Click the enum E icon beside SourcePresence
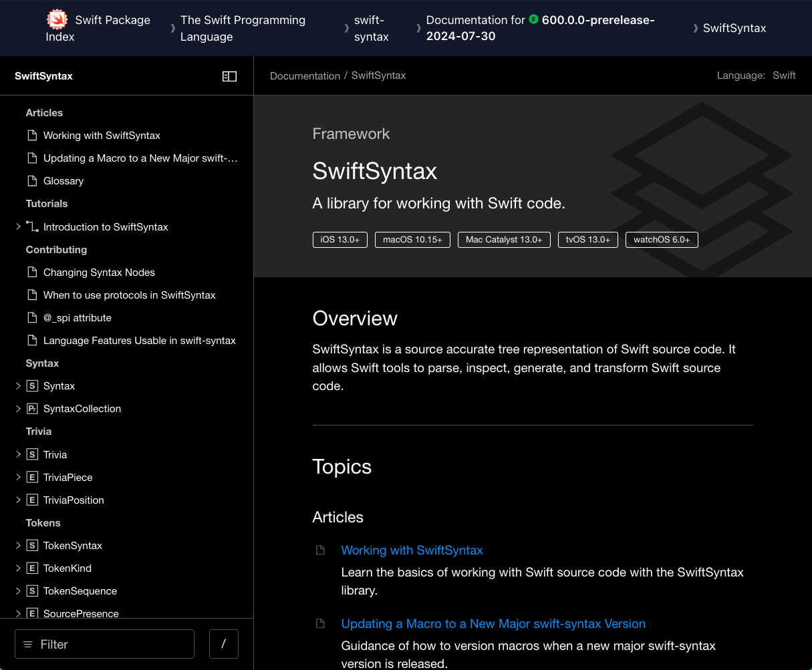This screenshot has height=670, width=812. pyautogui.click(x=31, y=613)
